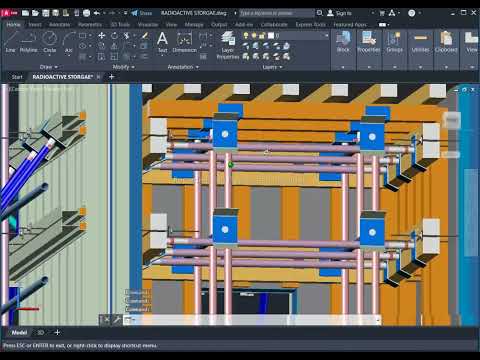Open the layer name dropdown
This screenshot has height=360, width=480.
click(x=326, y=35)
